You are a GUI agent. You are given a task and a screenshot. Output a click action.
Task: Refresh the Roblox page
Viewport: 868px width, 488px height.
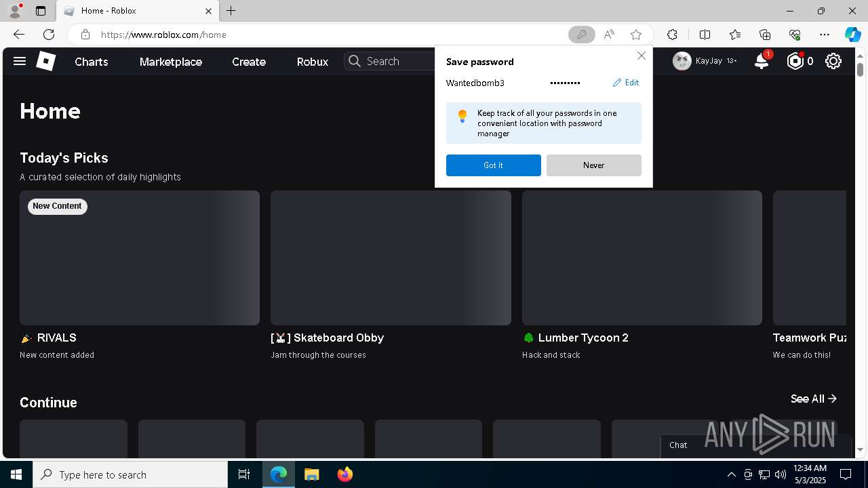pyautogui.click(x=49, y=35)
